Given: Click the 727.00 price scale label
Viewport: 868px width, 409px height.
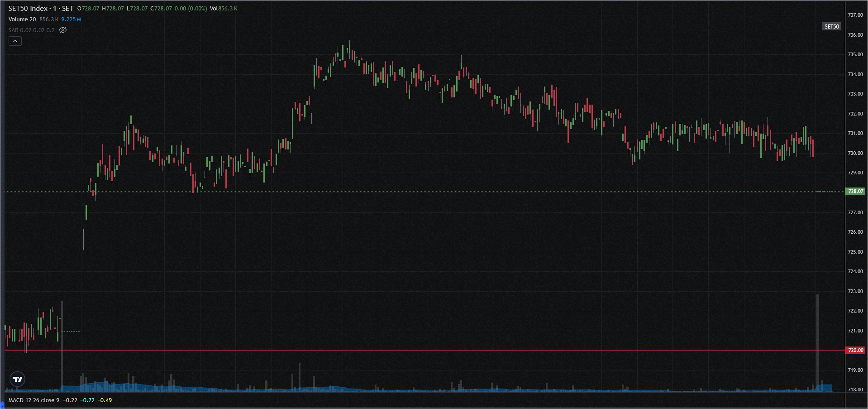Looking at the screenshot, I should point(855,212).
